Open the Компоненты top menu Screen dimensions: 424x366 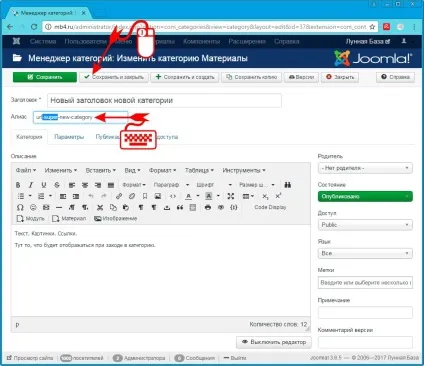[201, 41]
